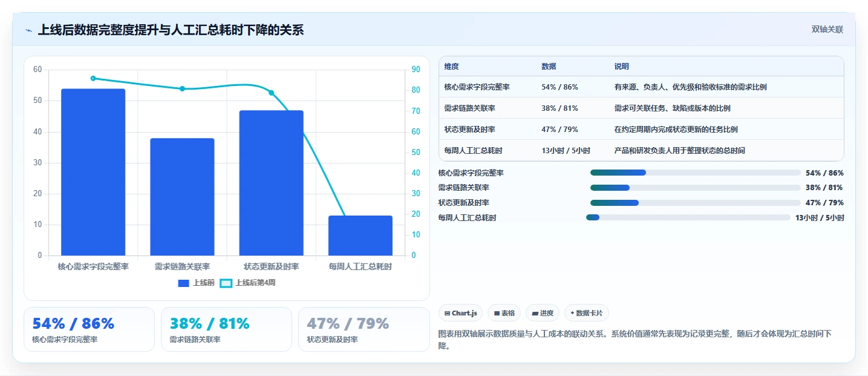
Task: Click 每周人工汇总耗时 x-axis label
Action: click(361, 266)
